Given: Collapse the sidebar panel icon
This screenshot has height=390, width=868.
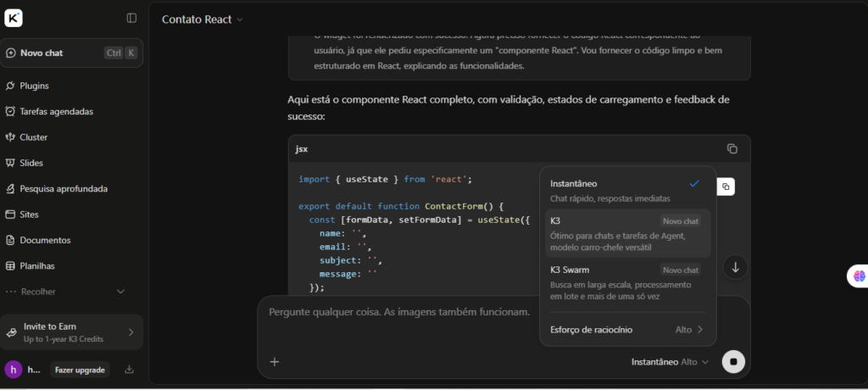Looking at the screenshot, I should pos(131,19).
